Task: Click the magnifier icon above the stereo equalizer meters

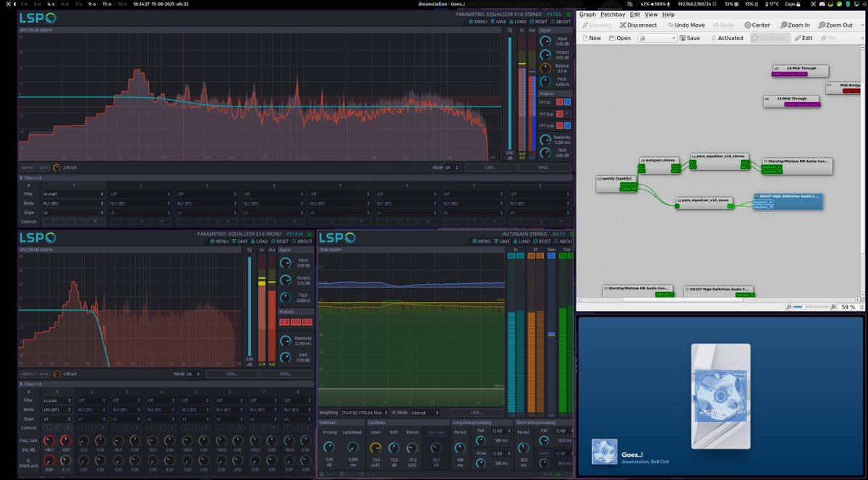Action: (509, 30)
